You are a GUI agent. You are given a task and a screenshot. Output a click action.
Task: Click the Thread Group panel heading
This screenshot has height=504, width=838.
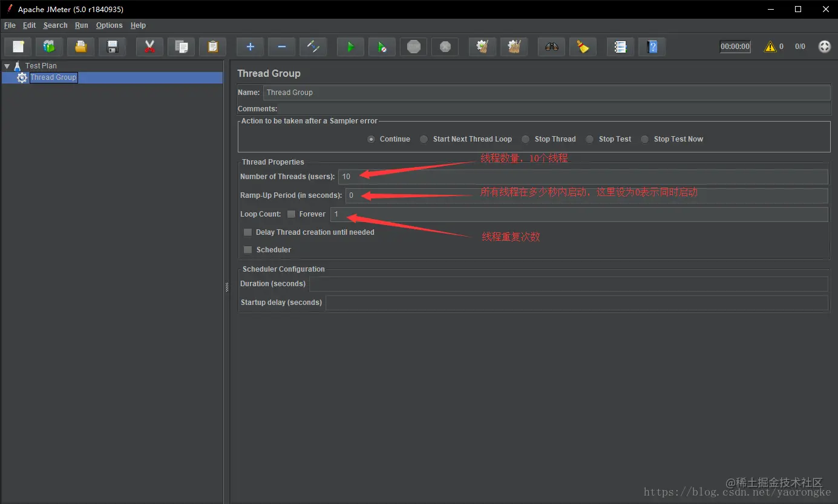point(269,73)
